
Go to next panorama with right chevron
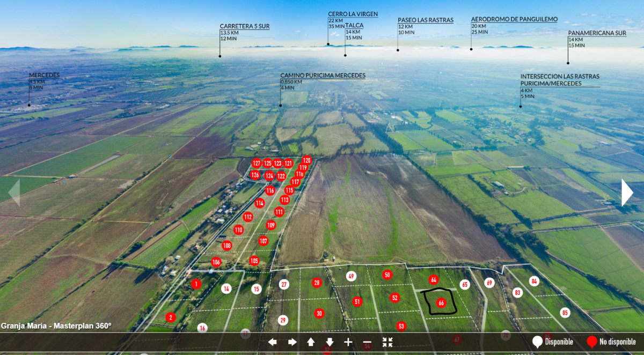[x=627, y=193]
